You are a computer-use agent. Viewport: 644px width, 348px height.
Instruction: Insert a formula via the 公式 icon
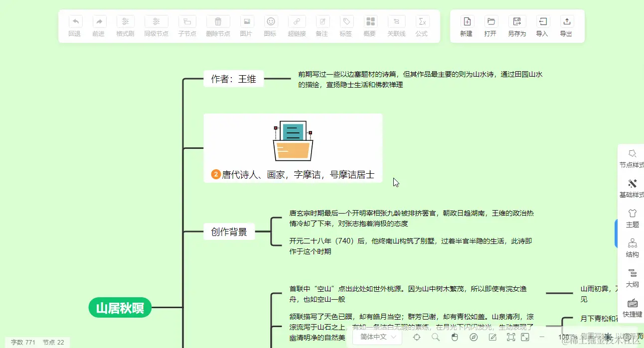[x=422, y=26]
